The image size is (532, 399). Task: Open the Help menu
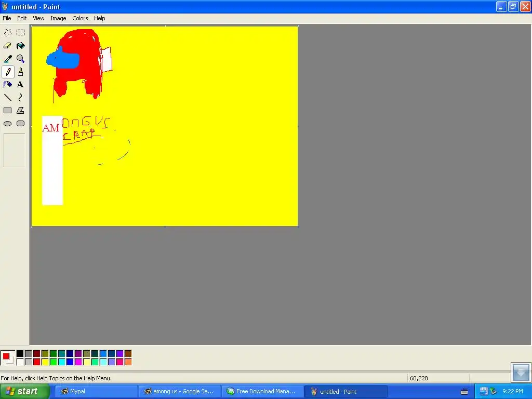pyautogui.click(x=99, y=18)
